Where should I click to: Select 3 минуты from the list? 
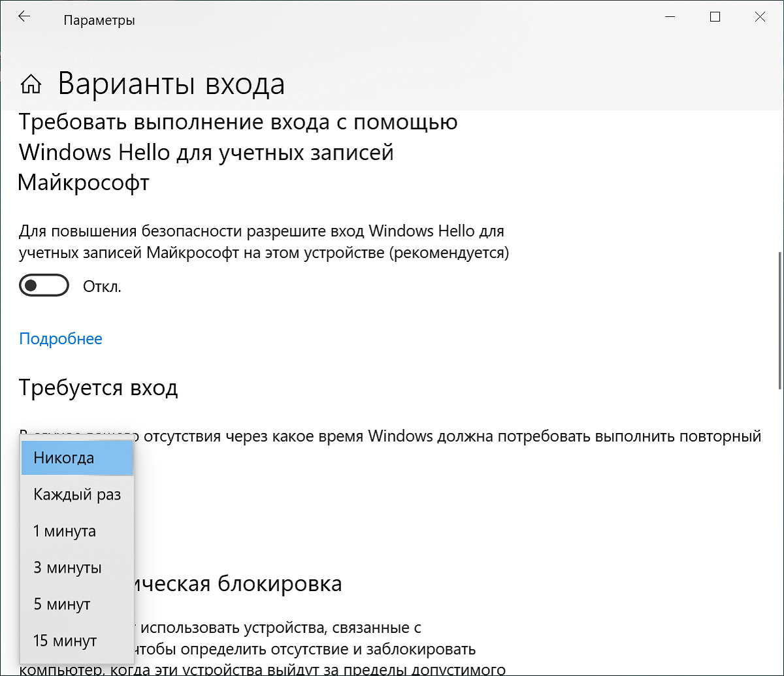click(x=78, y=568)
